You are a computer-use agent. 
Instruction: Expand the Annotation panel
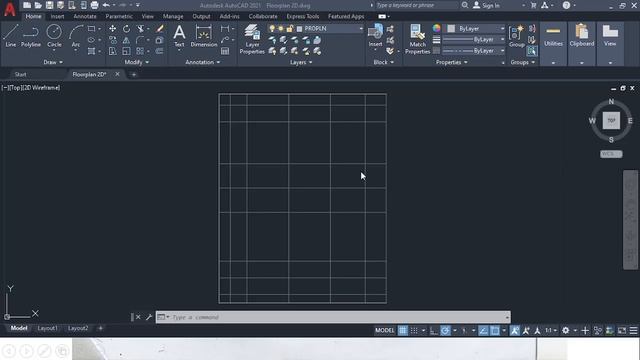tap(203, 62)
